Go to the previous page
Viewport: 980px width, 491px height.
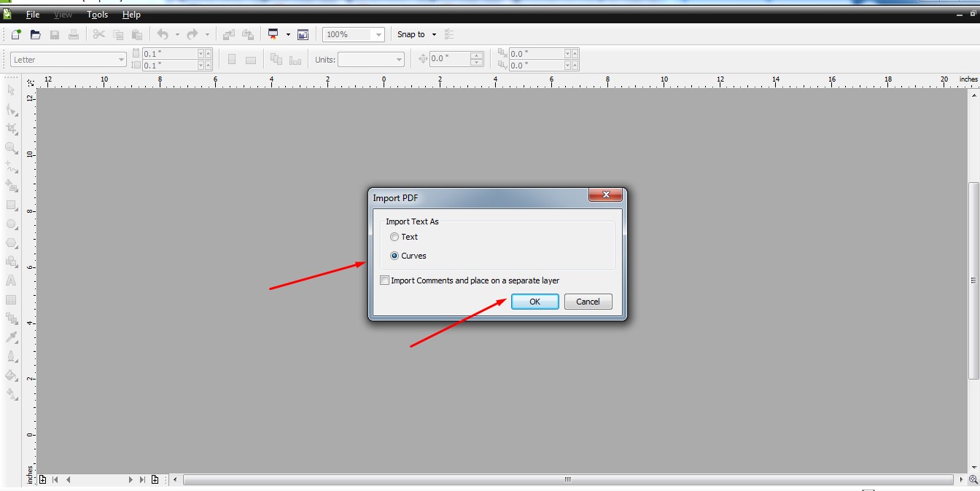pos(68,479)
